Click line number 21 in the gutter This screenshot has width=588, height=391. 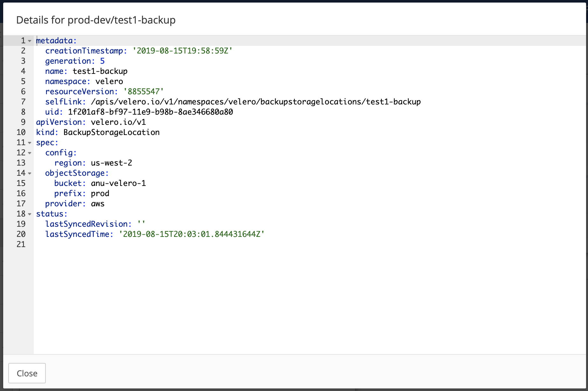pyautogui.click(x=21, y=245)
